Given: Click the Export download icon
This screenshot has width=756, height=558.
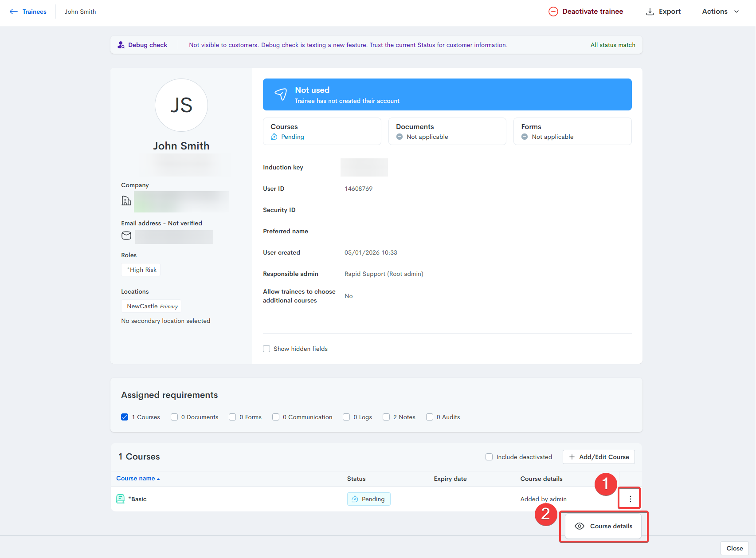Looking at the screenshot, I should pyautogui.click(x=650, y=12).
